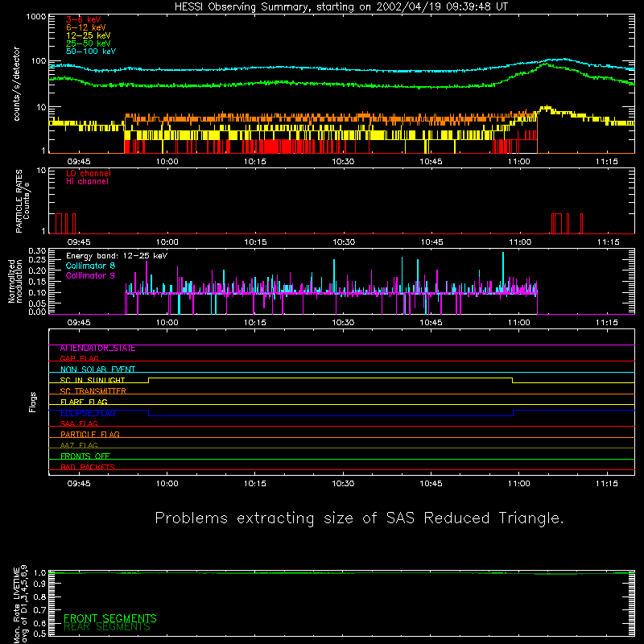Click the FRONTS_OFF flag label
Image resolution: width=644 pixels, height=644 pixels.
[x=85, y=456]
